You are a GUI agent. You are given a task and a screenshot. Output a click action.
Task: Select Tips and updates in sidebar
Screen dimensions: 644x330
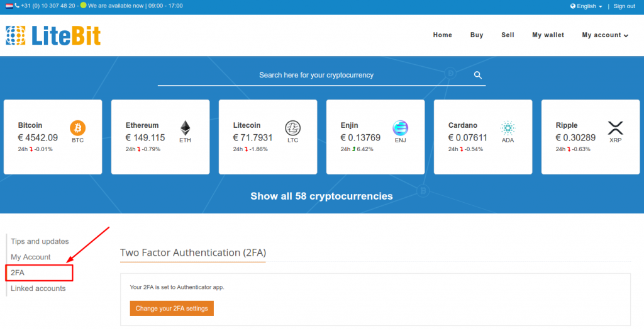coord(40,242)
